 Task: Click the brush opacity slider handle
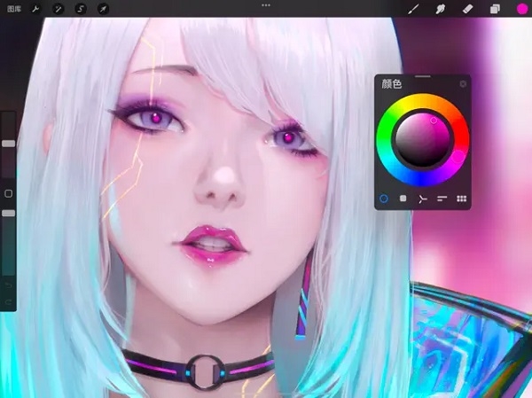coord(9,213)
